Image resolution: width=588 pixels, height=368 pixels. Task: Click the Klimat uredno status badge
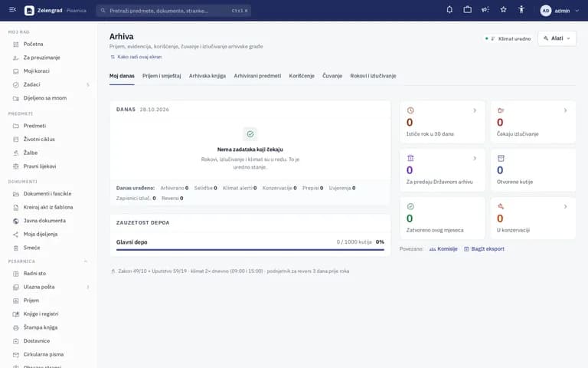coord(508,38)
